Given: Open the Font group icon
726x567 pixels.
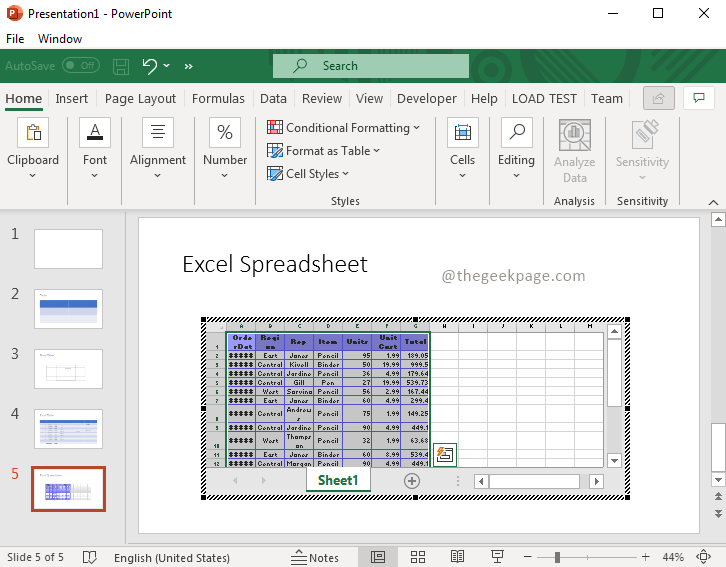Looking at the screenshot, I should tap(95, 134).
